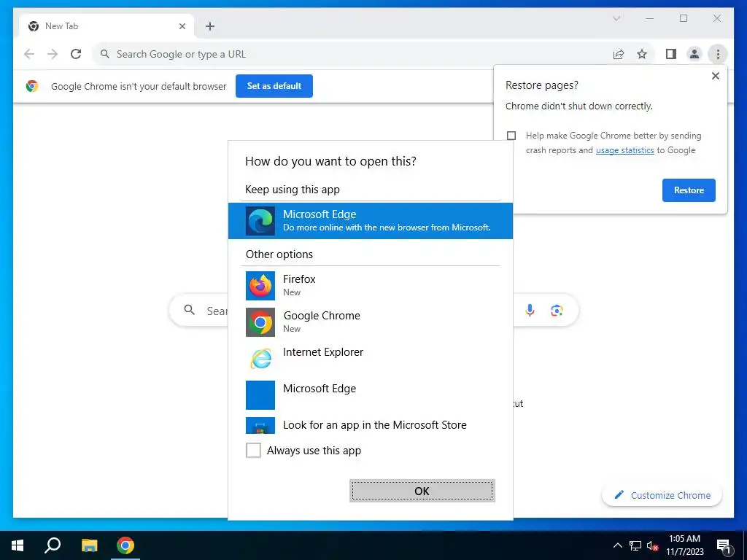The width and height of the screenshot is (747, 560).
Task: Click Customize Chrome button
Action: coord(662,495)
